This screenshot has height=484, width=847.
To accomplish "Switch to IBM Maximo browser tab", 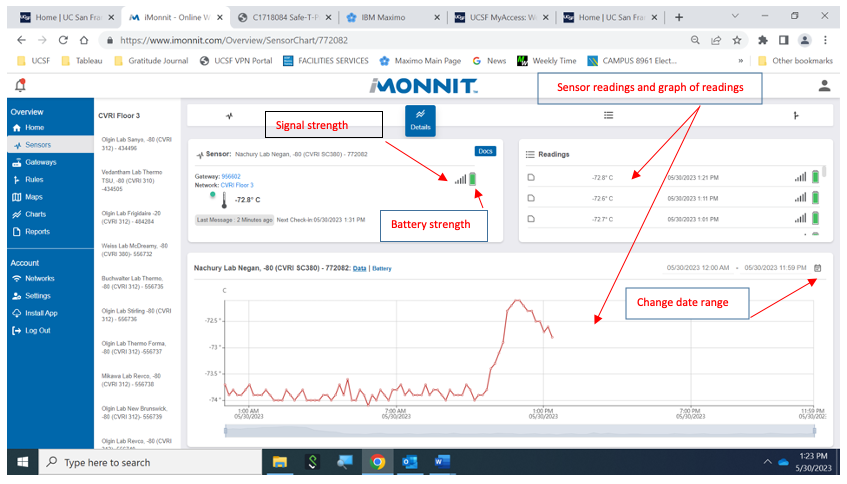I will [384, 17].
